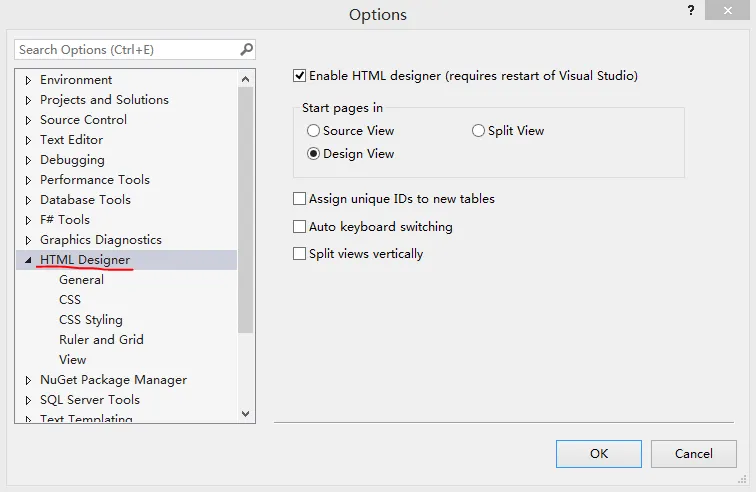Open the CSS Styling options page

[91, 320]
